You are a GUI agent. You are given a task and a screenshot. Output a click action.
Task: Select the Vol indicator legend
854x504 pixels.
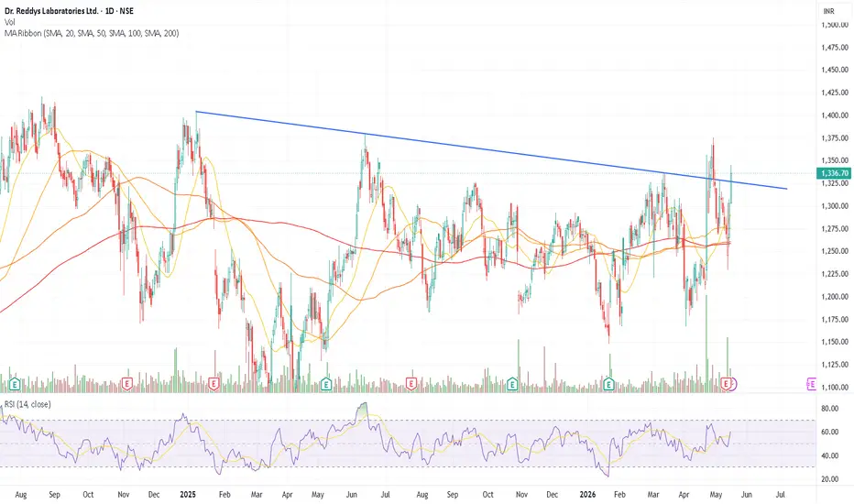tap(10, 22)
